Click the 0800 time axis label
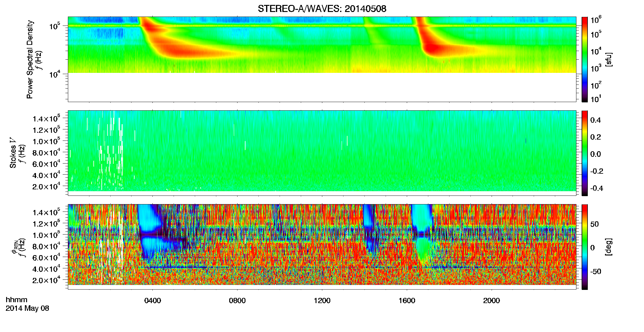The width and height of the screenshot is (644, 332). [x=237, y=300]
